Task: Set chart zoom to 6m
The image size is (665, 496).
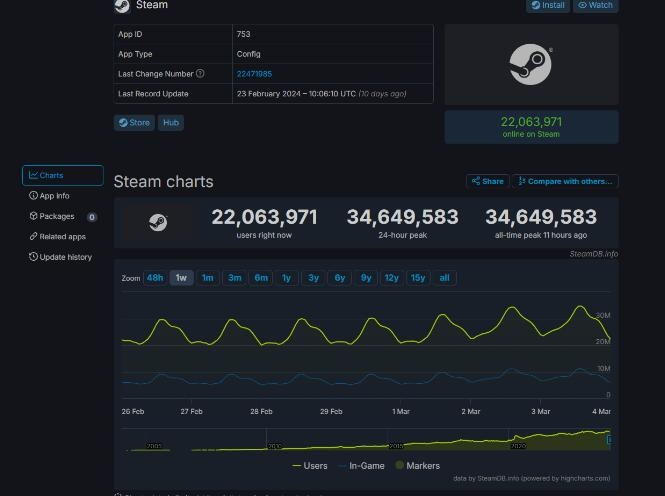Action: coord(261,278)
